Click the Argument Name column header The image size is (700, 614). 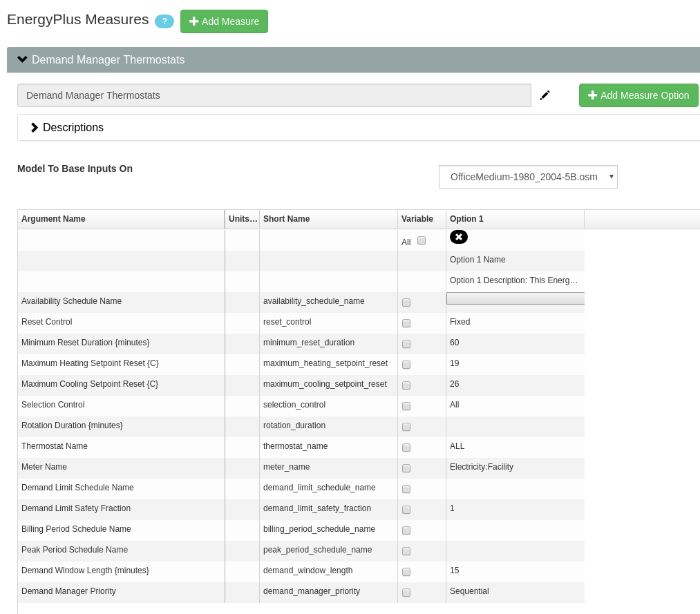pyautogui.click(x=53, y=219)
